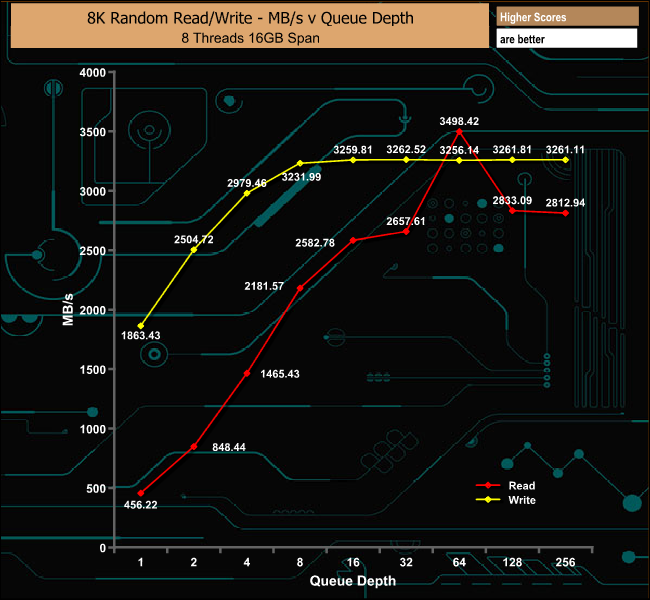
Task: Click the write data label 2979.46
Action: point(247,183)
